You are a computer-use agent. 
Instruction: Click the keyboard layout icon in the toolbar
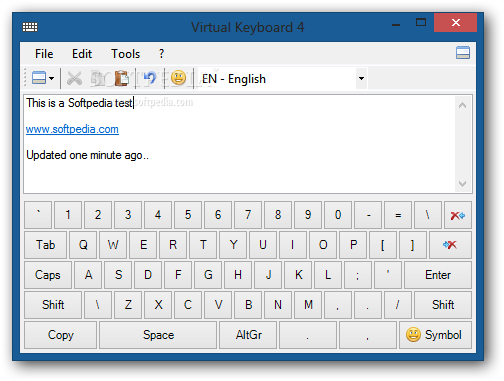39,78
